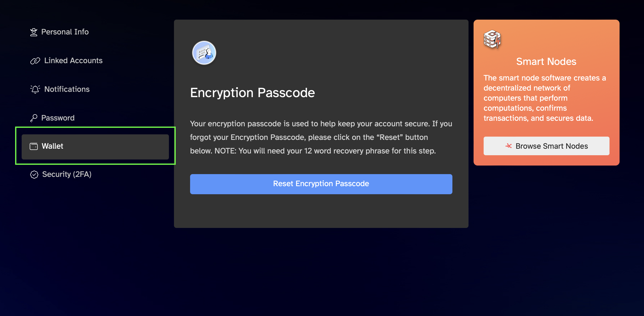Click the Encryption Passcode avatar icon
The image size is (644, 316).
click(x=204, y=53)
